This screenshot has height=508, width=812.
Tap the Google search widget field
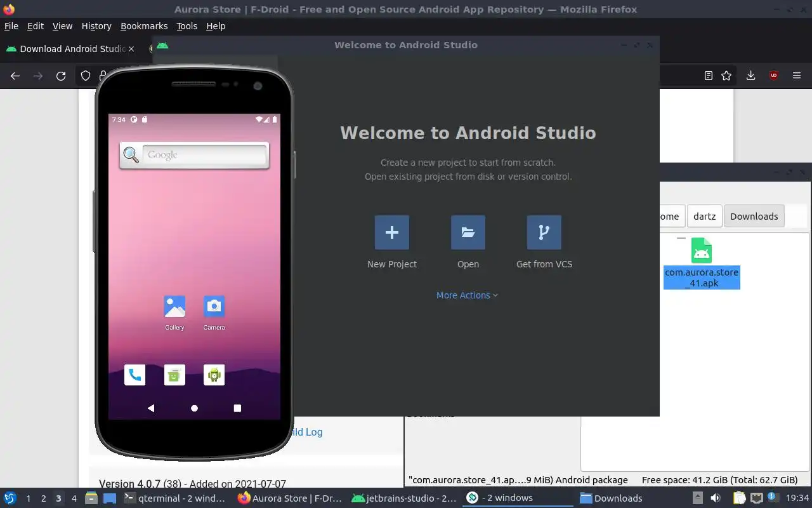coord(204,155)
